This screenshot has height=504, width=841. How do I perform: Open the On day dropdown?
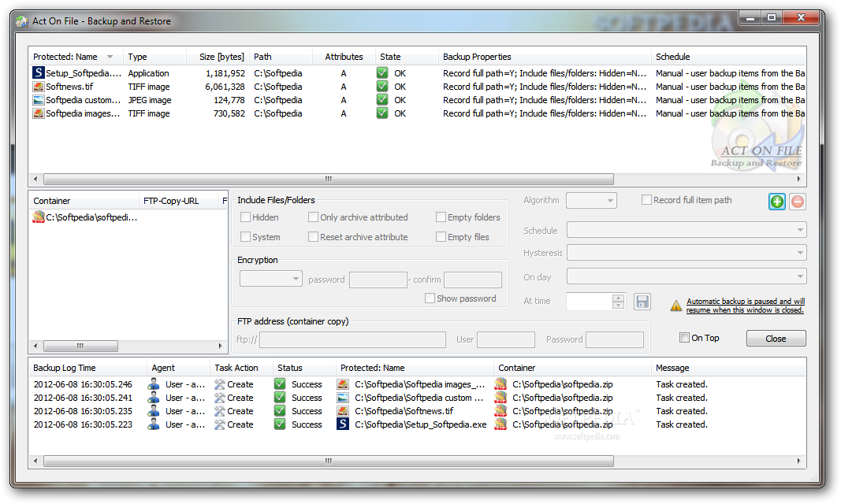pyautogui.click(x=687, y=277)
